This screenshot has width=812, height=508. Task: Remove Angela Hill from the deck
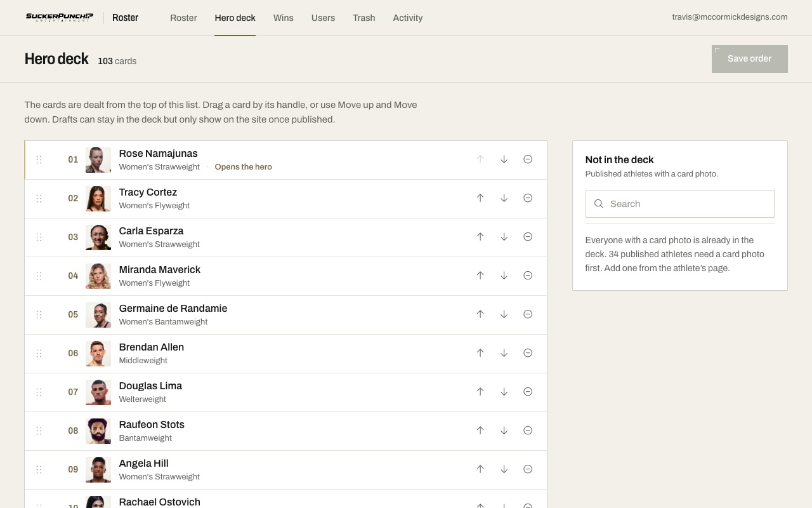coord(528,469)
